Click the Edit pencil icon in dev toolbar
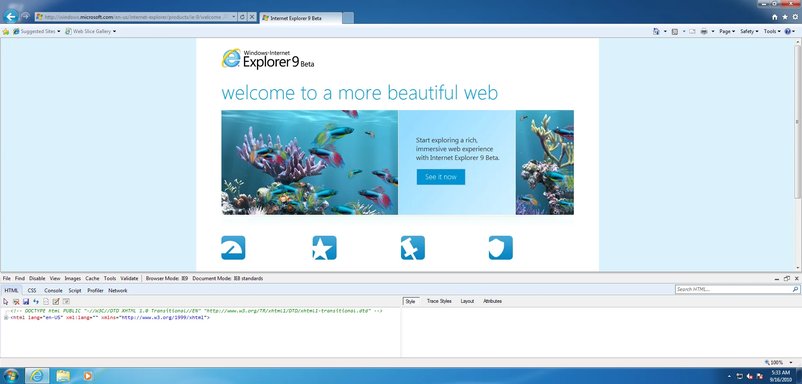The width and height of the screenshot is (802, 384). pos(56,302)
